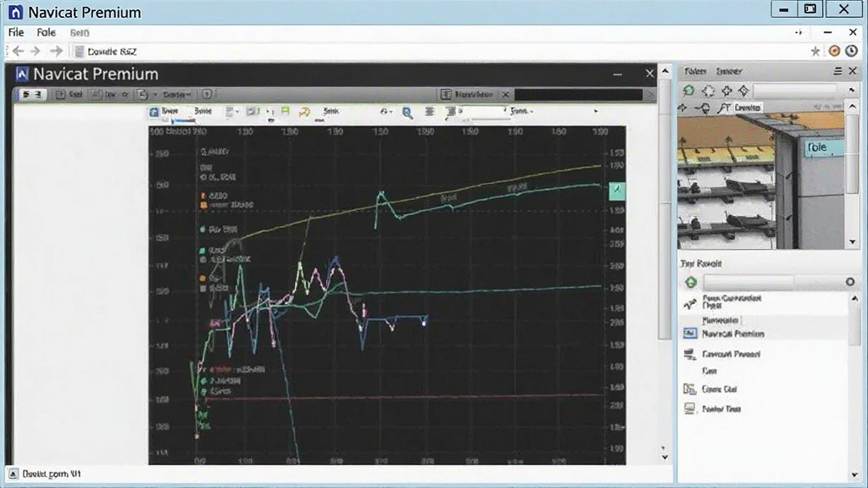This screenshot has width=868, height=488.
Task: Open the dropdown arrow right of Tolen panel field
Action: tap(852, 90)
